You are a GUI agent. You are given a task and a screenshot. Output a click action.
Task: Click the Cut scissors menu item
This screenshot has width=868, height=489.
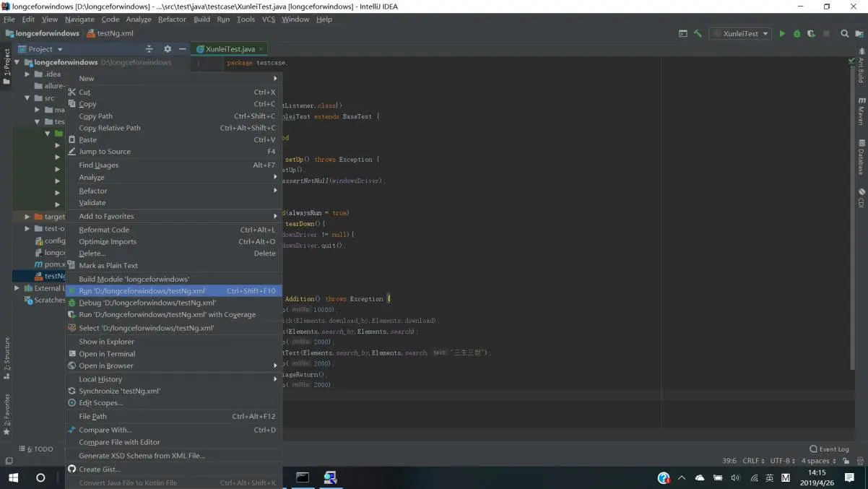(173, 92)
